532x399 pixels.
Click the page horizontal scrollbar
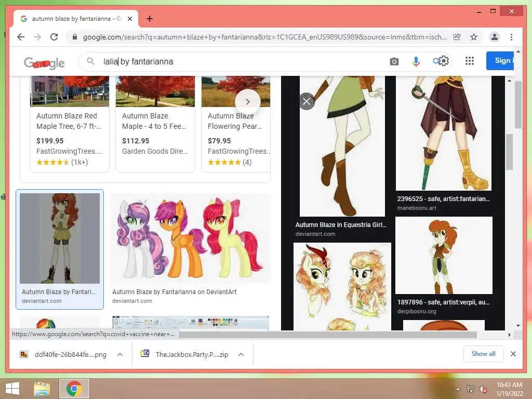[x=328, y=335]
